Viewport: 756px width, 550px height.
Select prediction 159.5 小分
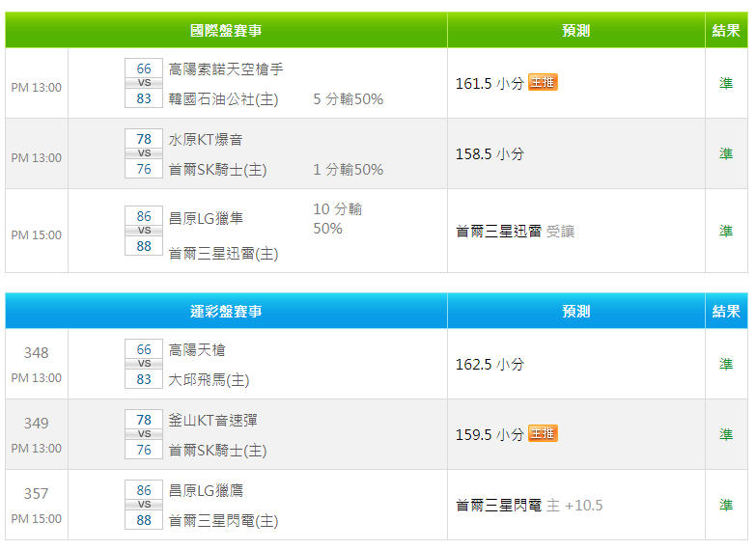tap(490, 434)
